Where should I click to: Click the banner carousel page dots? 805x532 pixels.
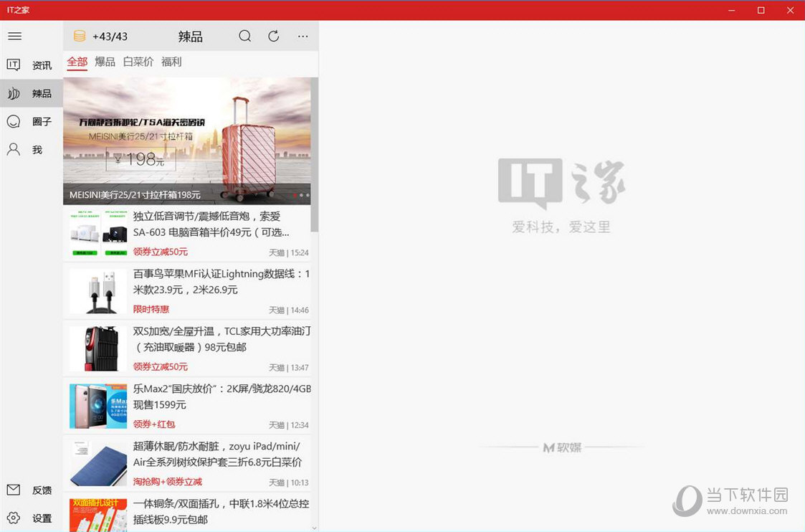pyautogui.click(x=301, y=195)
